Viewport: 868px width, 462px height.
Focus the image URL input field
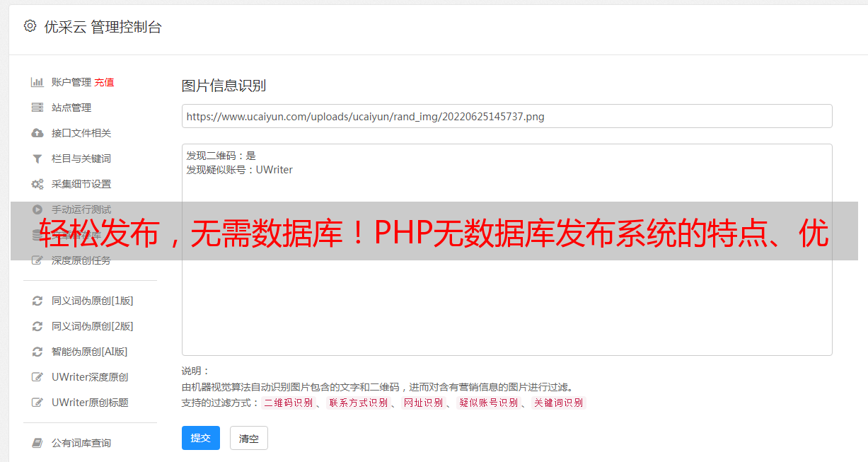click(507, 116)
